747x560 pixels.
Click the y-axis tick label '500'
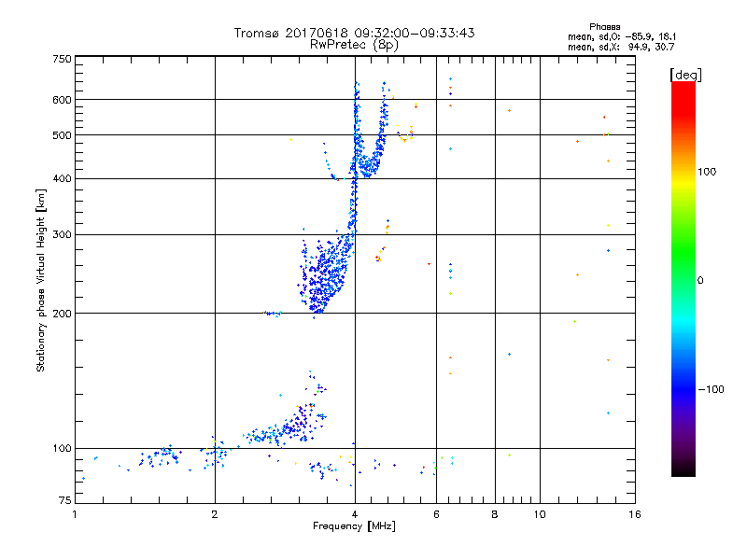point(62,135)
